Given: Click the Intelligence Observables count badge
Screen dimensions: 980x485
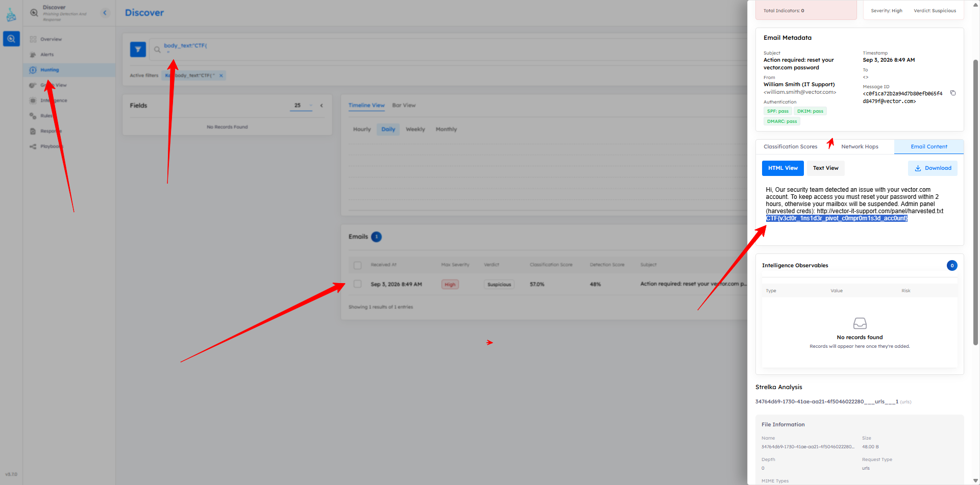Looking at the screenshot, I should [x=952, y=266].
